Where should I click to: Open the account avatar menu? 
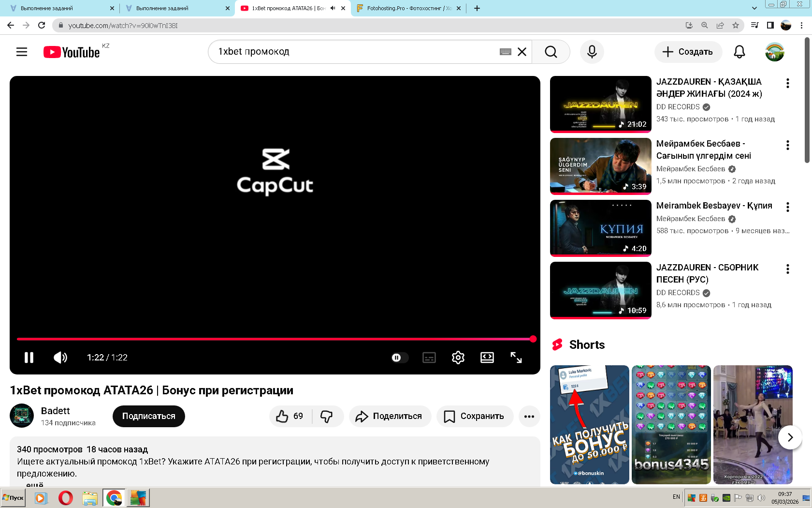coord(775,52)
